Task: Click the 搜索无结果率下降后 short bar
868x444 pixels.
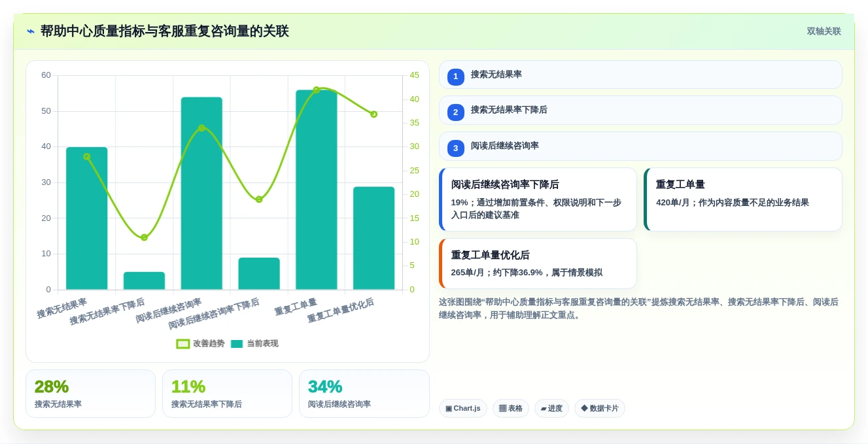Action: (x=145, y=281)
